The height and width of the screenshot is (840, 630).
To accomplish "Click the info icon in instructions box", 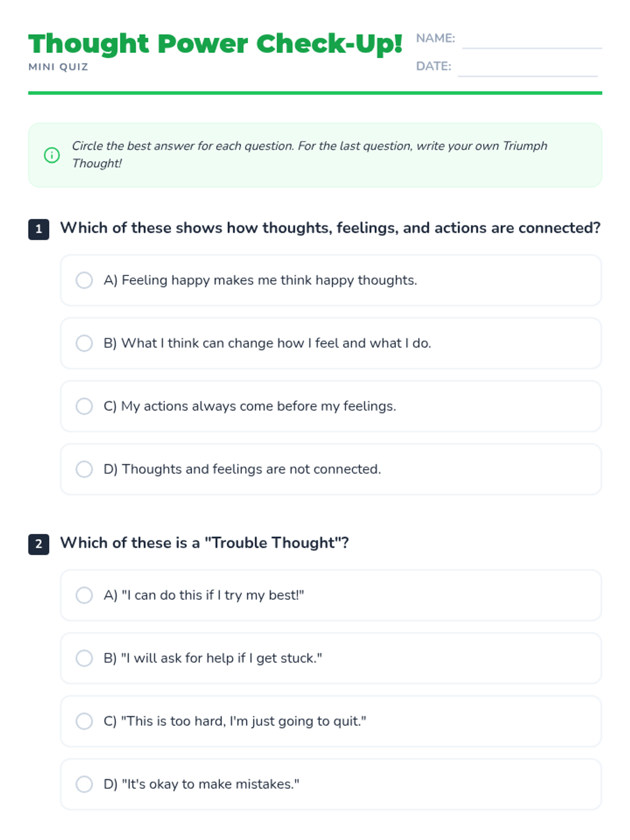I will [x=51, y=155].
